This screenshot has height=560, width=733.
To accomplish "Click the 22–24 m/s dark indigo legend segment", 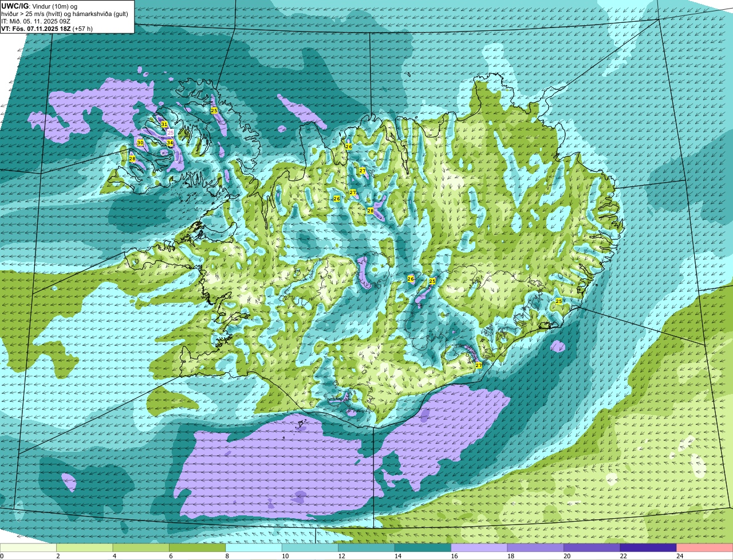I will (x=648, y=548).
